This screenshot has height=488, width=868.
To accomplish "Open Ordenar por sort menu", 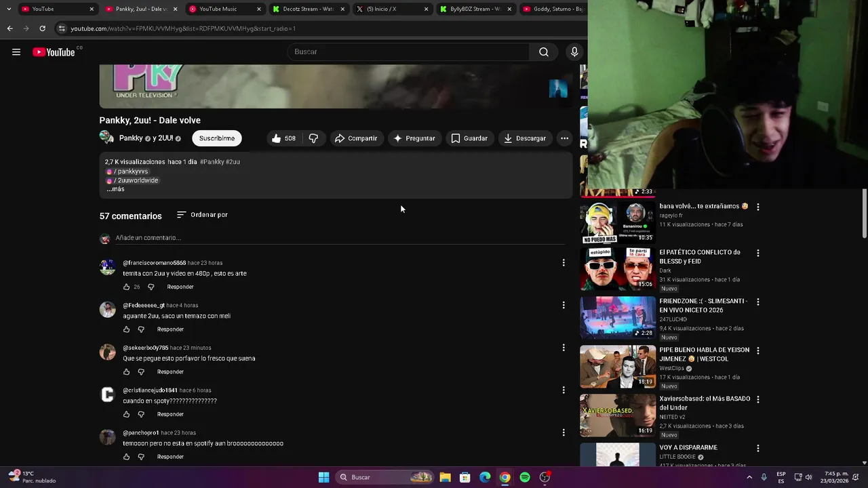I will click(x=202, y=215).
